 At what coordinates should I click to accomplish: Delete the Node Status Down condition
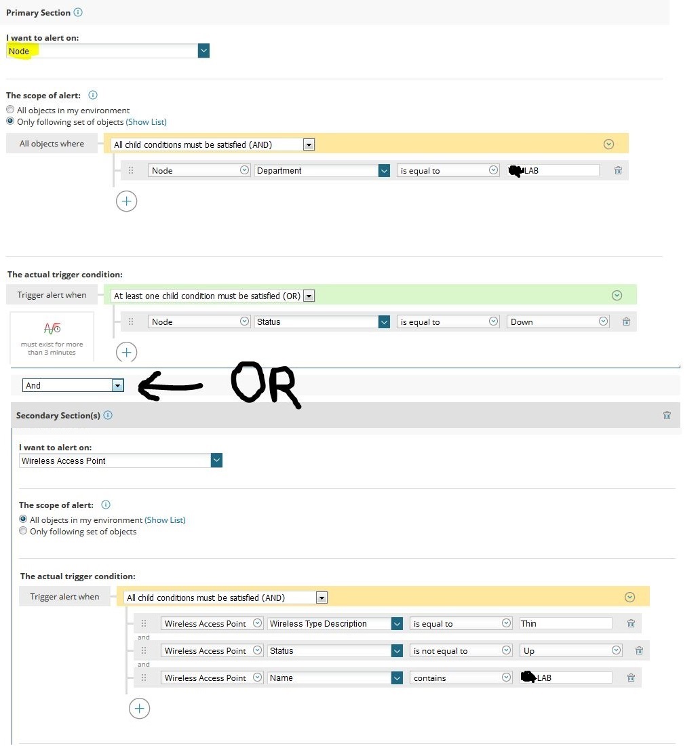click(x=626, y=321)
